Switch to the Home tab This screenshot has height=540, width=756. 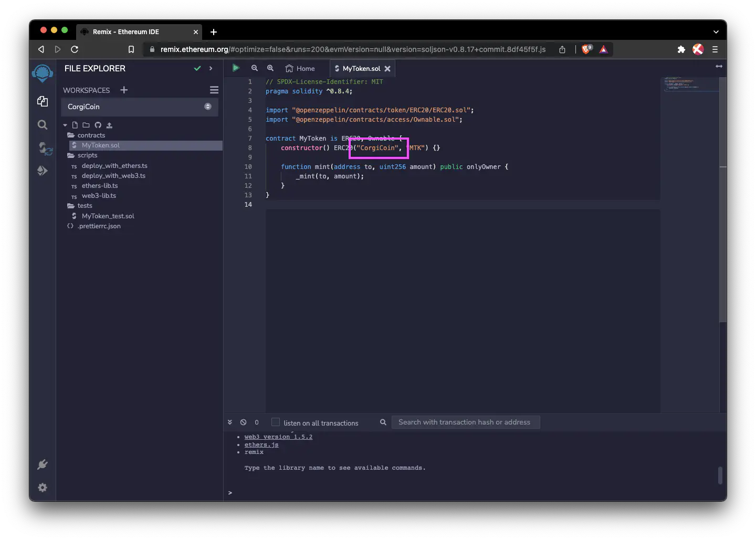300,68
